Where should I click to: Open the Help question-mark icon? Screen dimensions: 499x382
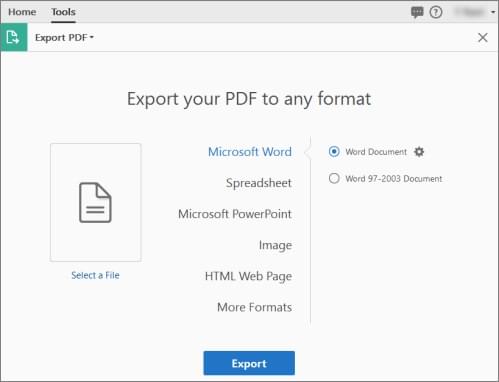tap(436, 12)
